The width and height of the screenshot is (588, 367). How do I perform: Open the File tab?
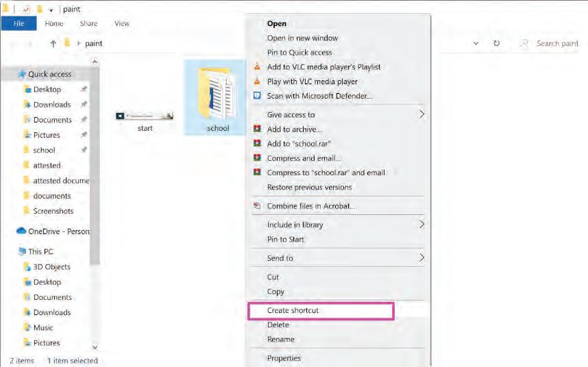click(x=19, y=23)
